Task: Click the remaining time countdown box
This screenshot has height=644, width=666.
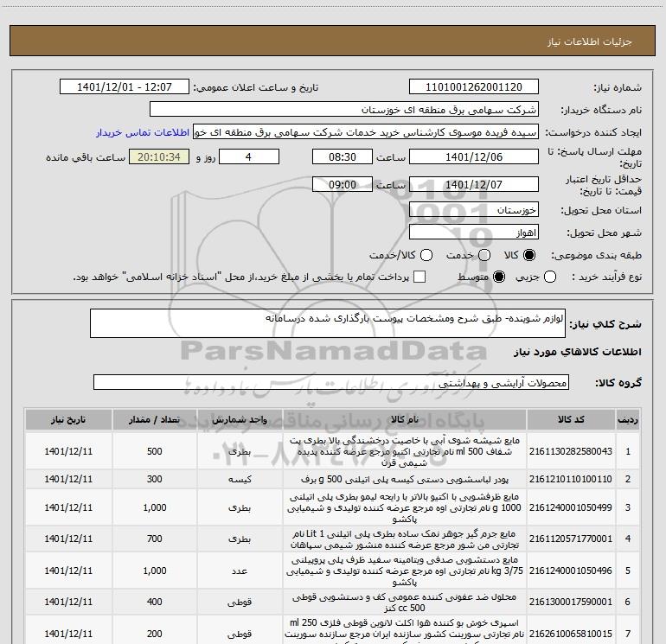Action: [x=158, y=157]
